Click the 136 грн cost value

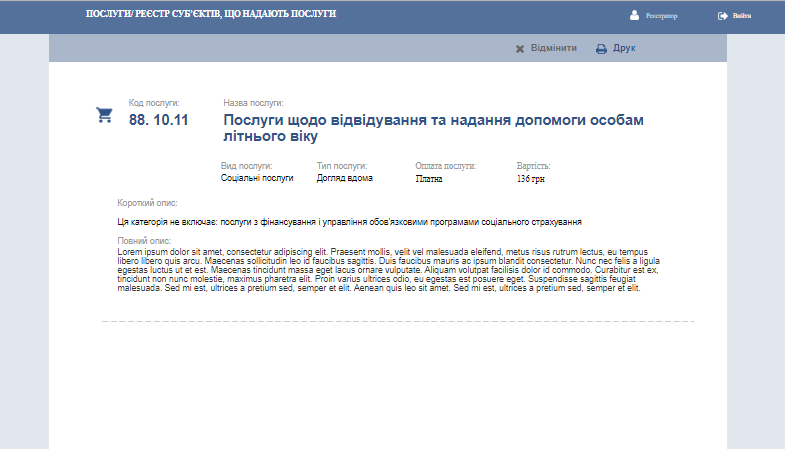pos(530,179)
